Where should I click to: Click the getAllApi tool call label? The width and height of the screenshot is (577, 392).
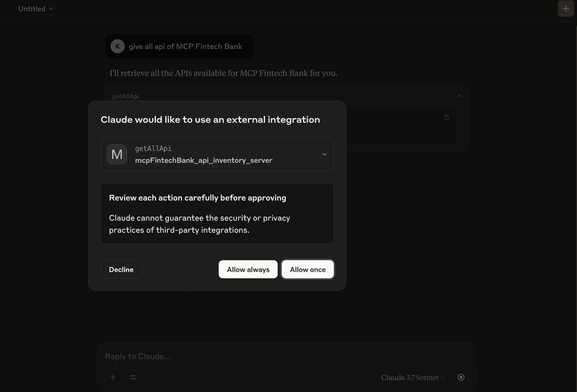pos(125,96)
